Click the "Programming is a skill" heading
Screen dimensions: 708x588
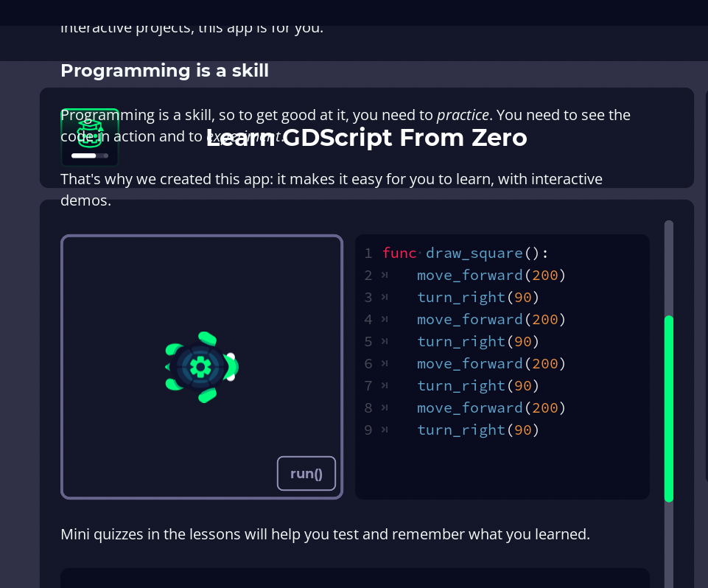click(165, 71)
